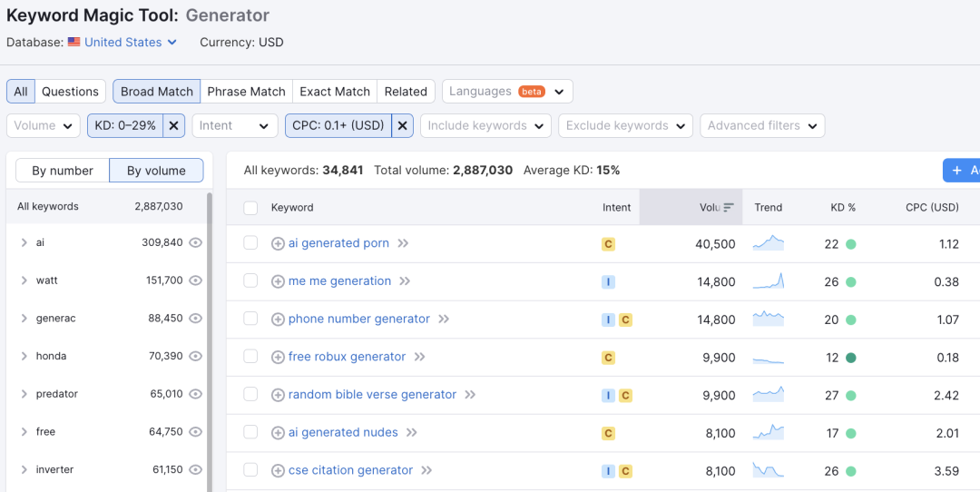Open the Intent filter dropdown

234,125
